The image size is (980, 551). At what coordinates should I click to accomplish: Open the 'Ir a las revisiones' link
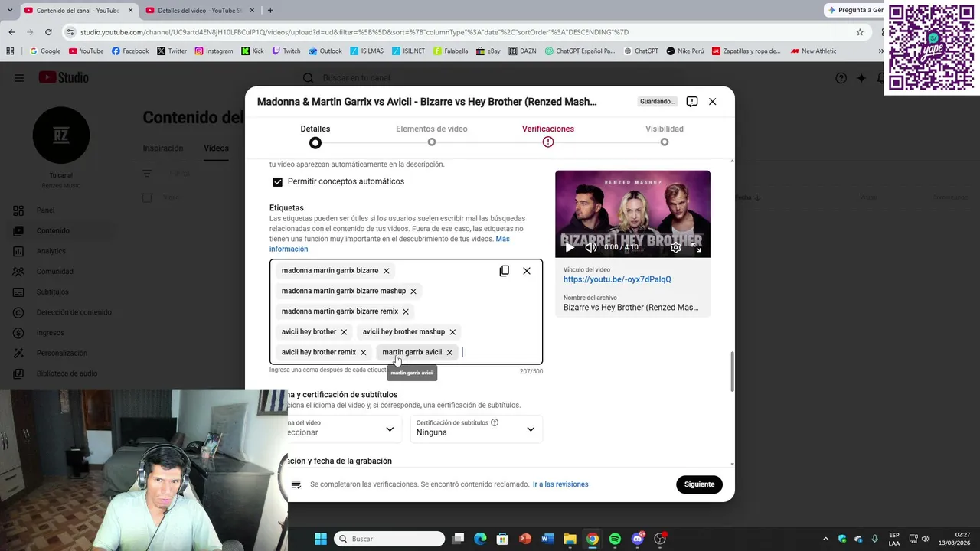pyautogui.click(x=560, y=484)
